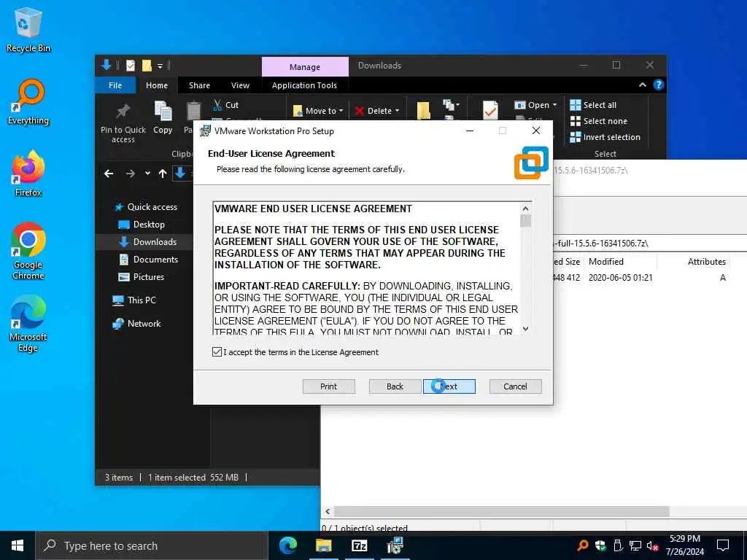This screenshot has height=560, width=747.
Task: Select Downloads in navigation pane
Action: click(147, 242)
